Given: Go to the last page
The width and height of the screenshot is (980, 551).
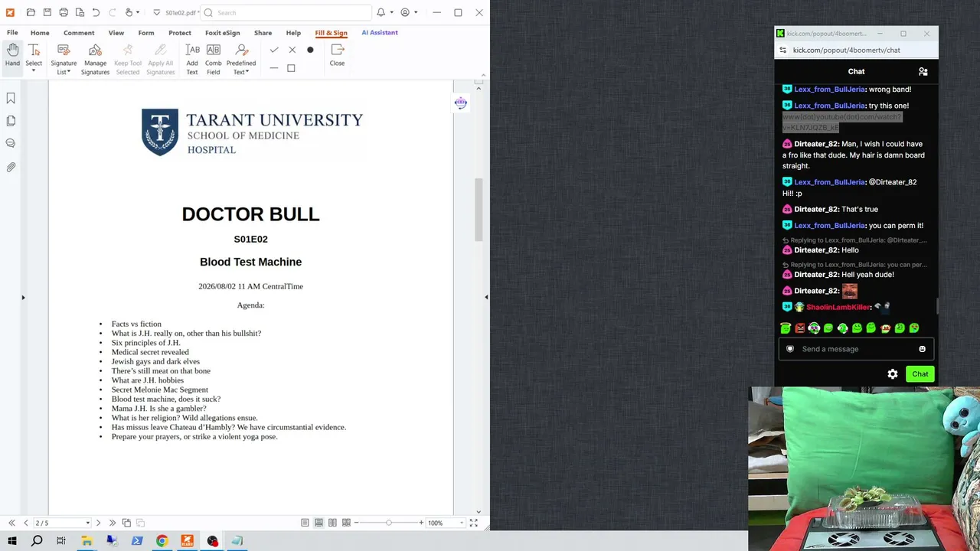Looking at the screenshot, I should 112,523.
